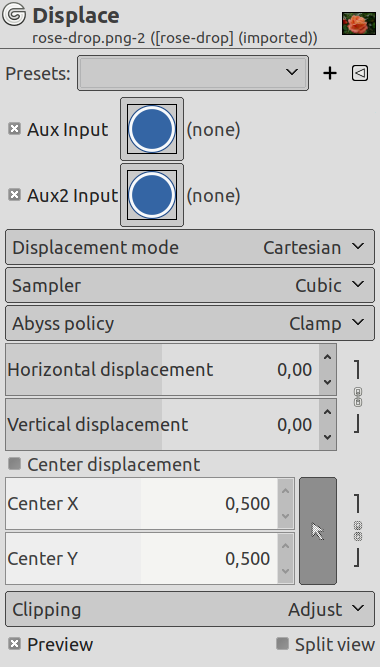The image size is (380, 667).
Task: Toggle chain link between Center X and Y
Action: coord(358,531)
